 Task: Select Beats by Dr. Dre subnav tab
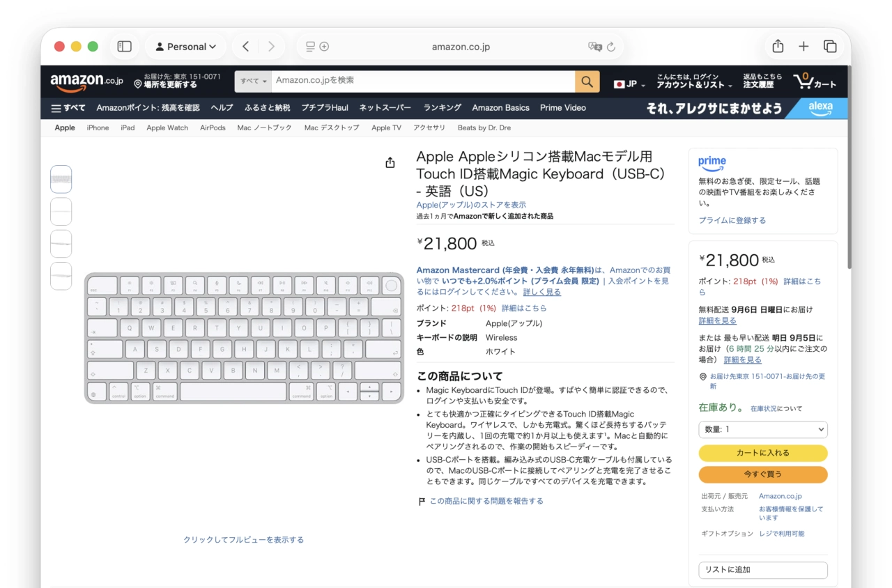(484, 128)
